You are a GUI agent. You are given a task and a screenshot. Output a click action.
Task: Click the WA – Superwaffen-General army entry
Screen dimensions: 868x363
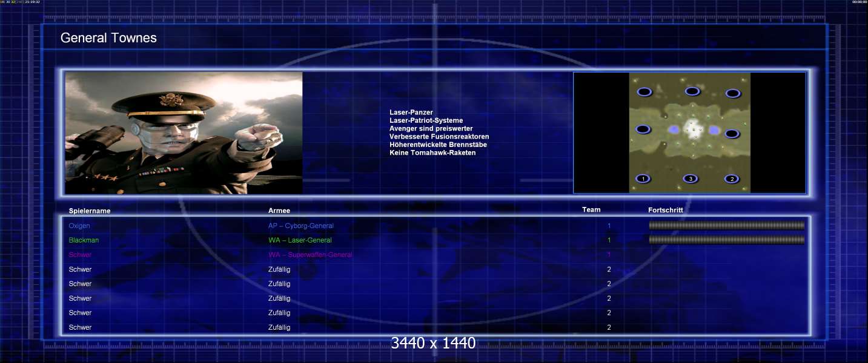(310, 255)
